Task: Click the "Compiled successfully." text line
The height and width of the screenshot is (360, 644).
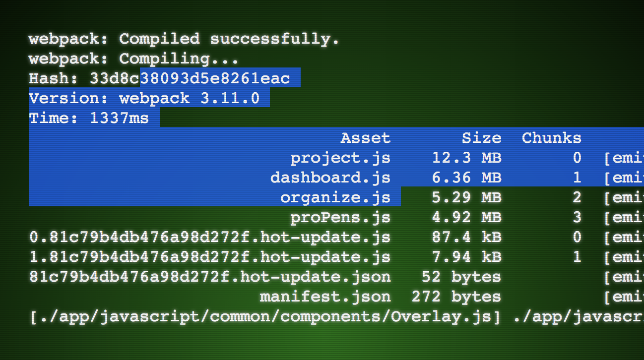Action: [x=229, y=39]
